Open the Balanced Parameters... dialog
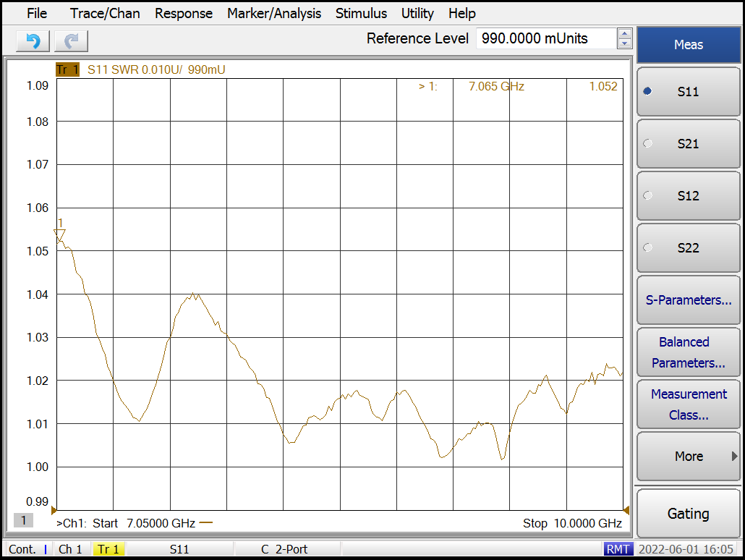This screenshot has width=745, height=560. point(688,352)
